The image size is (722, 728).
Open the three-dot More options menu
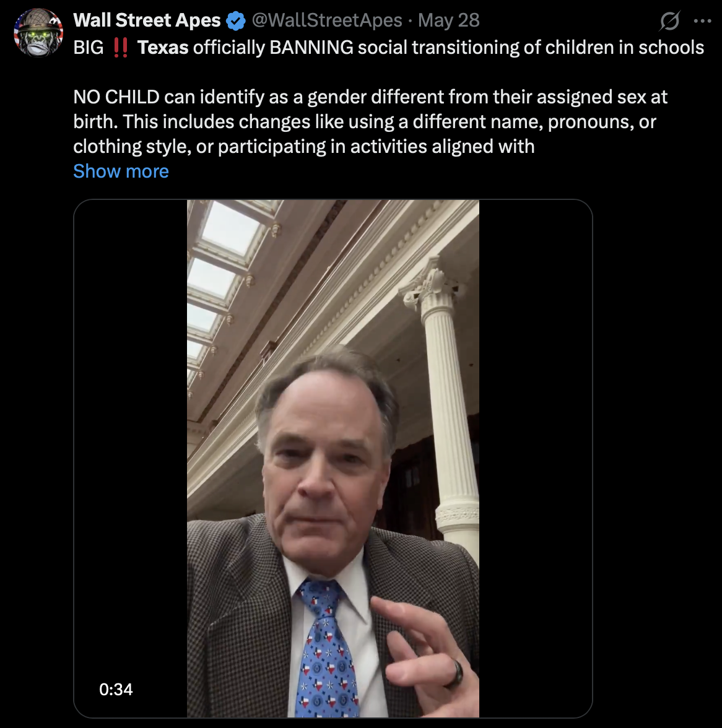click(702, 21)
